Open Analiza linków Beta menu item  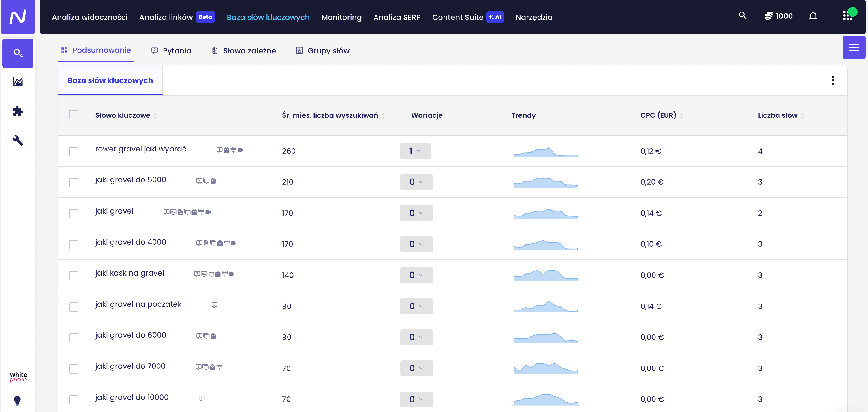click(177, 17)
